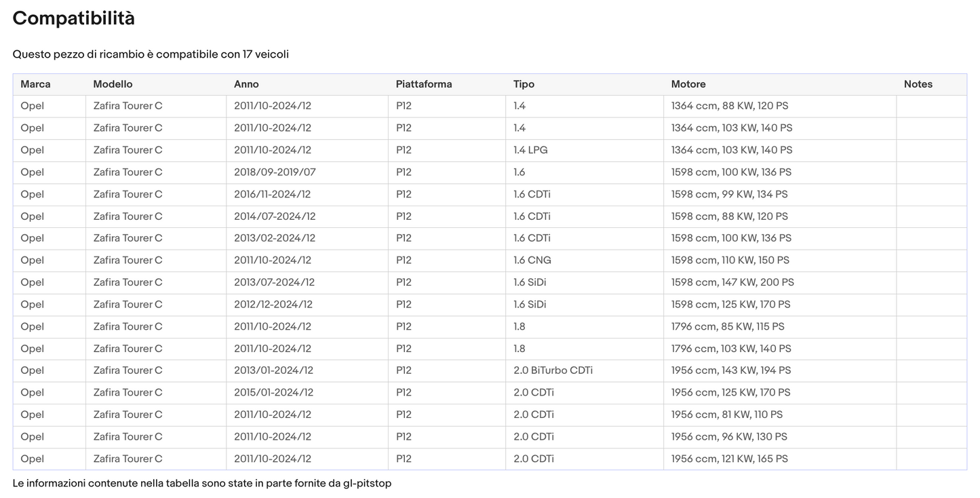
Task: Click the 2015/01-2024/12 year cell
Action: coord(273,393)
